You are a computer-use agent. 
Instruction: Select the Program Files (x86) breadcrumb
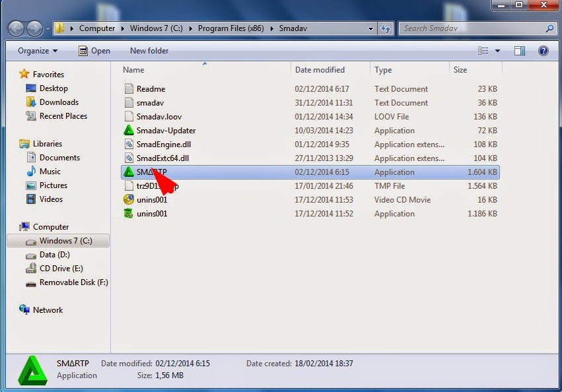tap(231, 28)
